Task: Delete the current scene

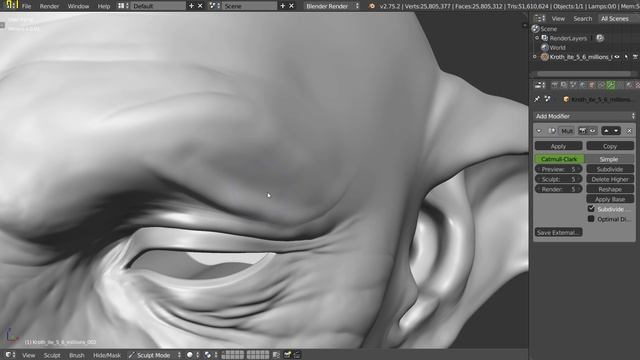Action: 291,6
